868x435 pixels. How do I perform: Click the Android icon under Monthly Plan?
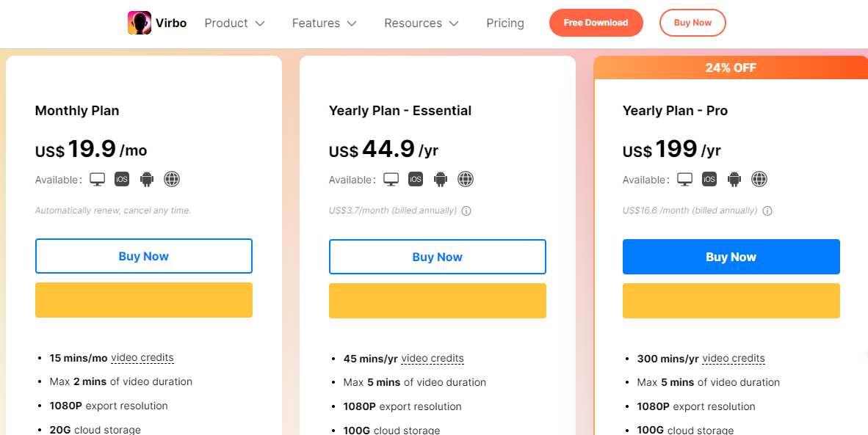[x=147, y=178]
